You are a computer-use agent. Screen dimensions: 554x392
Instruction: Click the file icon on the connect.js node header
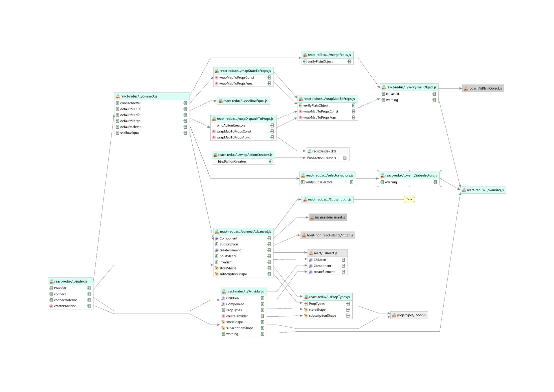(118, 97)
